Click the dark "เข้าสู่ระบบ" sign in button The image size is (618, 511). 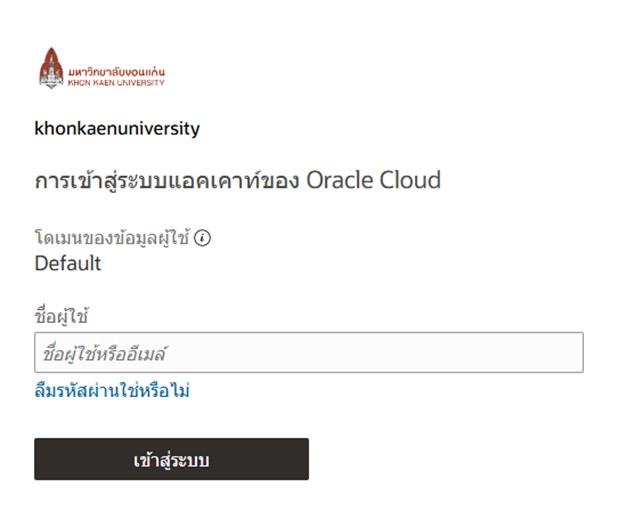coord(171,459)
